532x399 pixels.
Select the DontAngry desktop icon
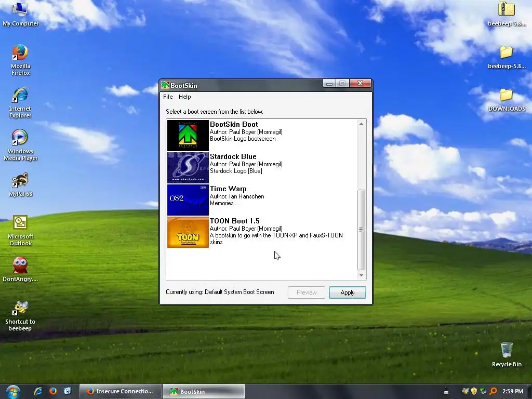point(20,270)
